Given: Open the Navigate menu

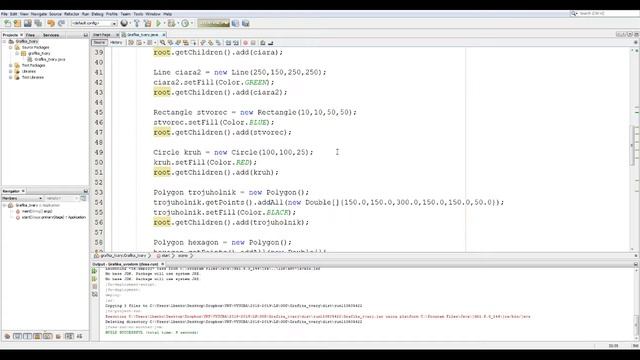Looking at the screenshot, I should (x=39, y=14).
